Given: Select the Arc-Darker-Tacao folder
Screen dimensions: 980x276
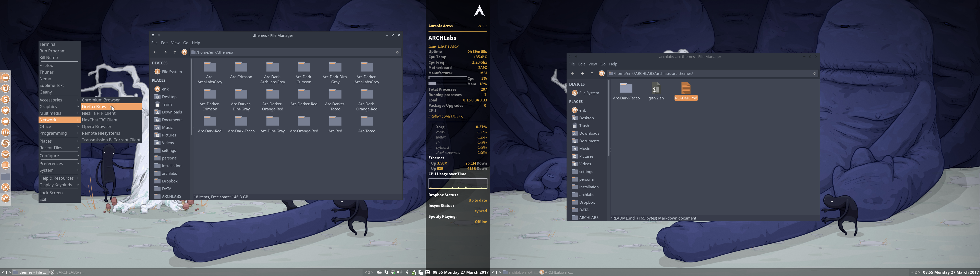Looking at the screenshot, I should [335, 100].
